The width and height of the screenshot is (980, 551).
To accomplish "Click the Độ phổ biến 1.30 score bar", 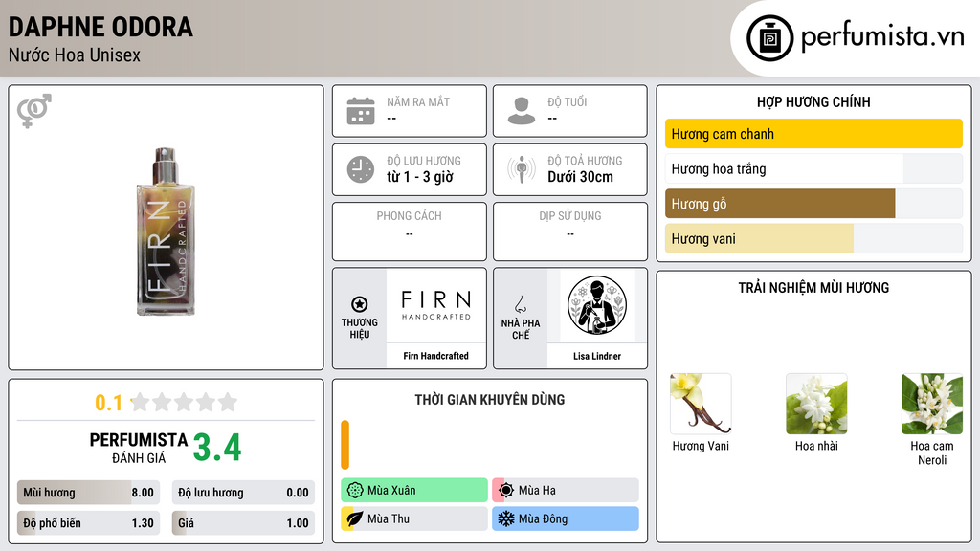I will [x=89, y=523].
